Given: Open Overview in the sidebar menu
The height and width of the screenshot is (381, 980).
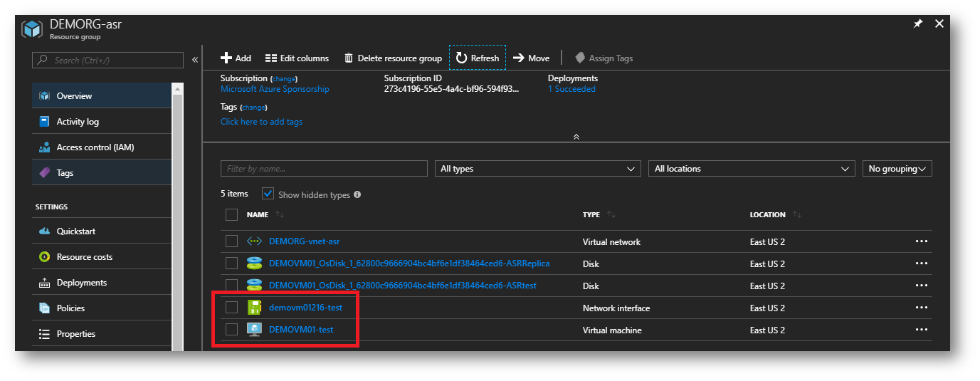Looking at the screenshot, I should pos(102,96).
